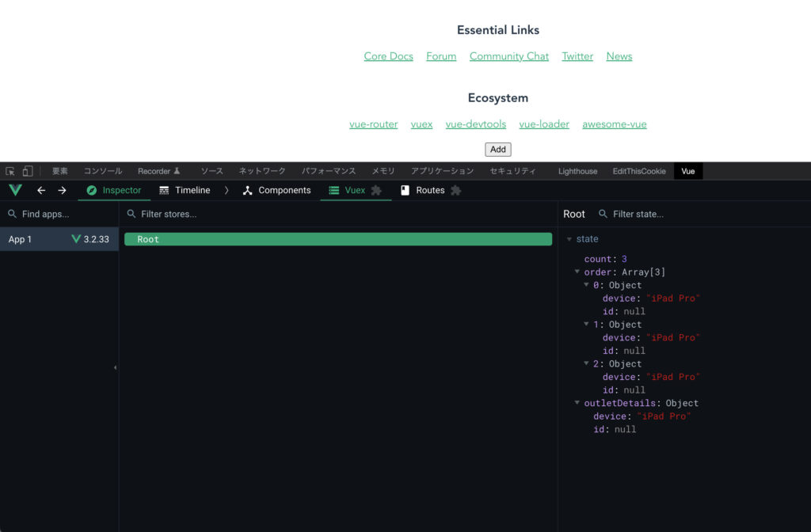Open the コンソール DevTools tab
This screenshot has height=532, width=811.
(103, 171)
